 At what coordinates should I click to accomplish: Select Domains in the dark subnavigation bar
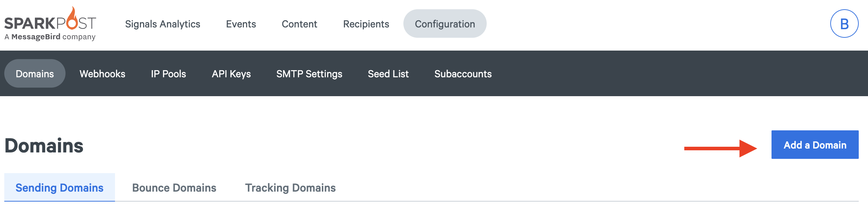point(35,74)
